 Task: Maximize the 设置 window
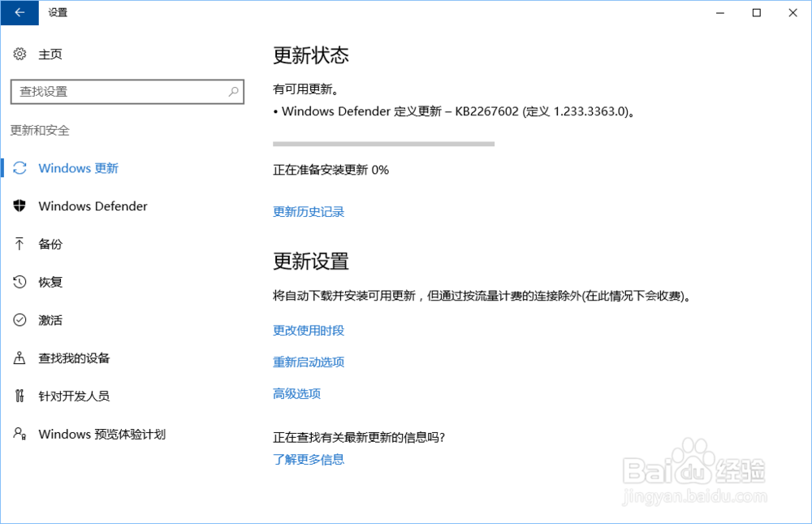[757, 12]
